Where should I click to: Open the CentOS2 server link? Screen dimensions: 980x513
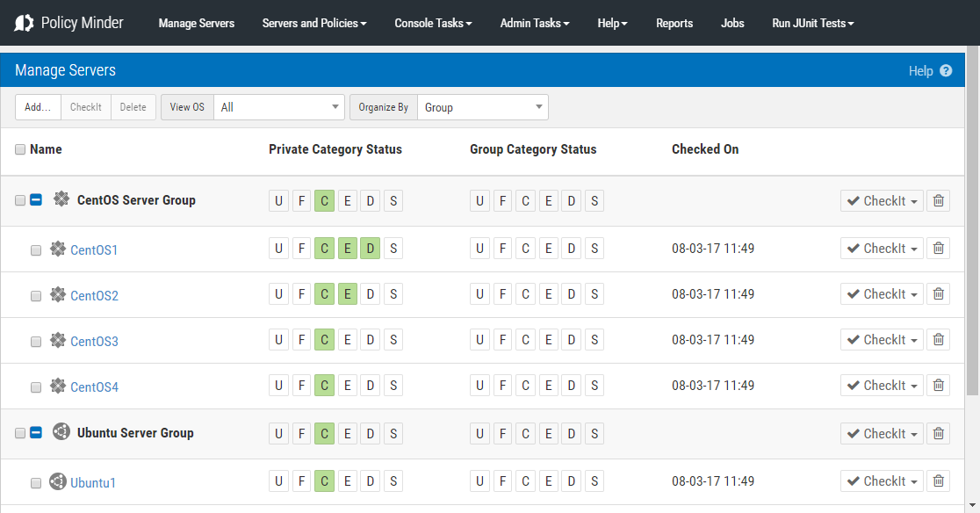tap(94, 295)
